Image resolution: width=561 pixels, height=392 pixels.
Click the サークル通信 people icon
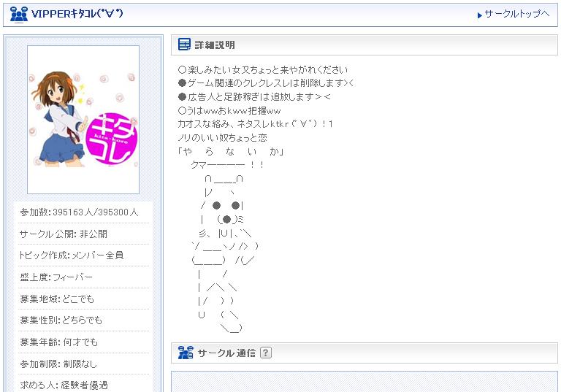(x=186, y=353)
